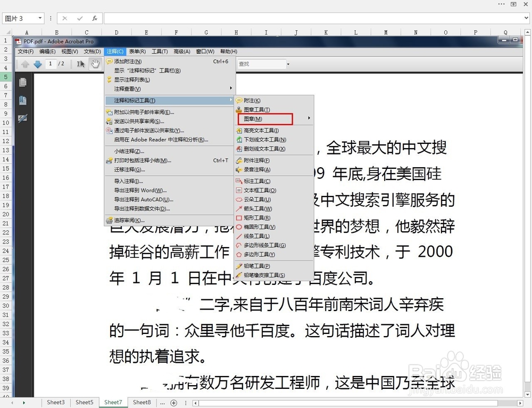Click the previous page up-arrow icon

click(25, 64)
